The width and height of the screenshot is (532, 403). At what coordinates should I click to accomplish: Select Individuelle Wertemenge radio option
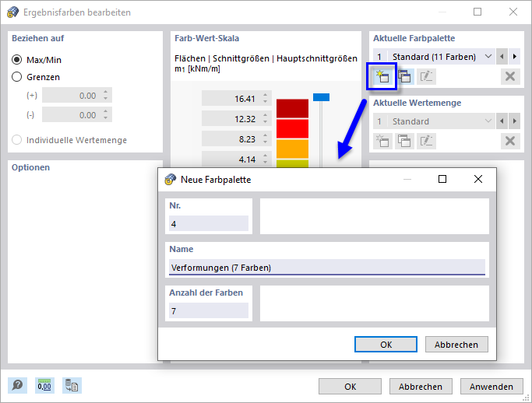(16, 139)
